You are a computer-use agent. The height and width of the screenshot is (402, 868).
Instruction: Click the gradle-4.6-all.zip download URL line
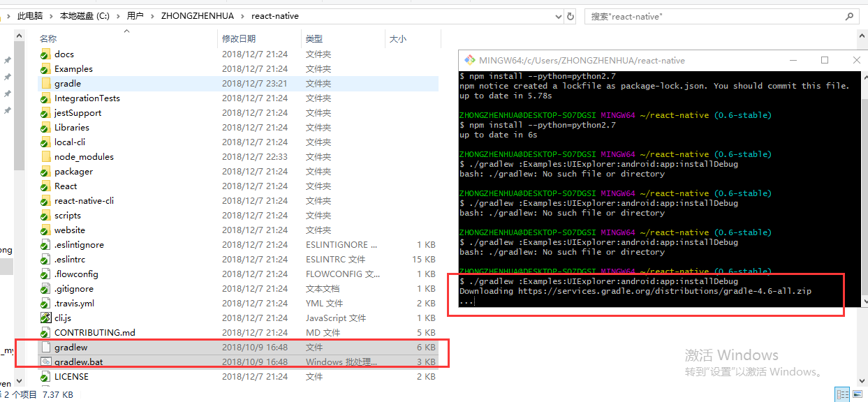click(635, 291)
